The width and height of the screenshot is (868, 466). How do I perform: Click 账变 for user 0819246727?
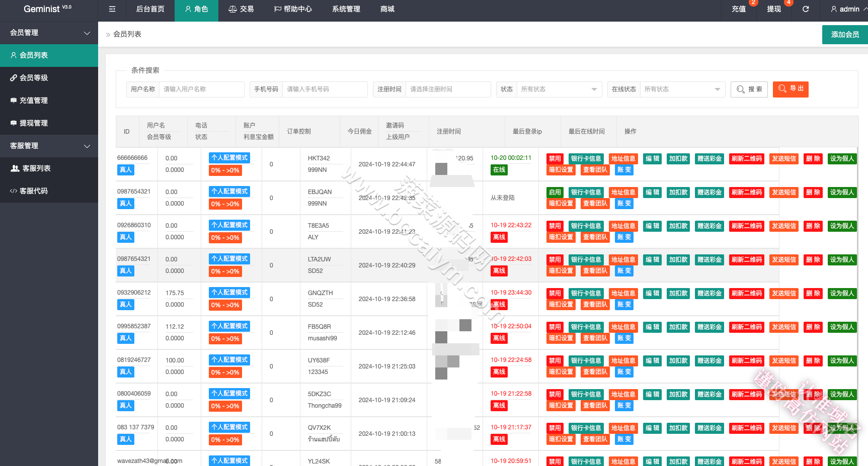point(624,372)
